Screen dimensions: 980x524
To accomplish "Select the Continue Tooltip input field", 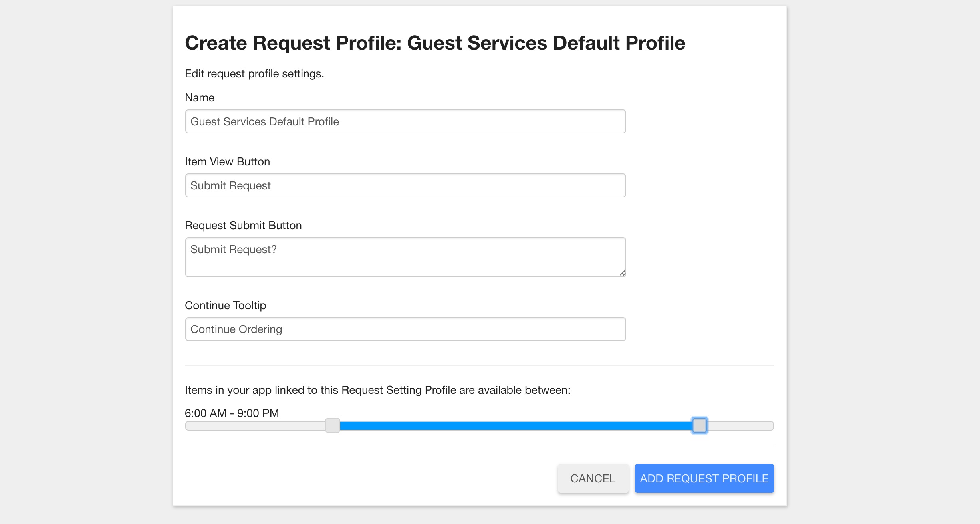I will (x=405, y=329).
